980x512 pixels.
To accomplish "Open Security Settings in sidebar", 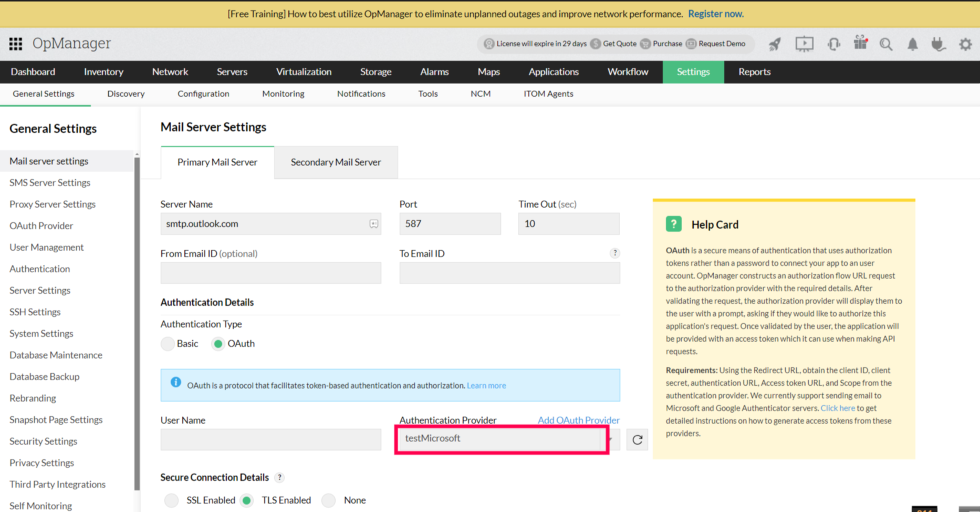I will (43, 442).
